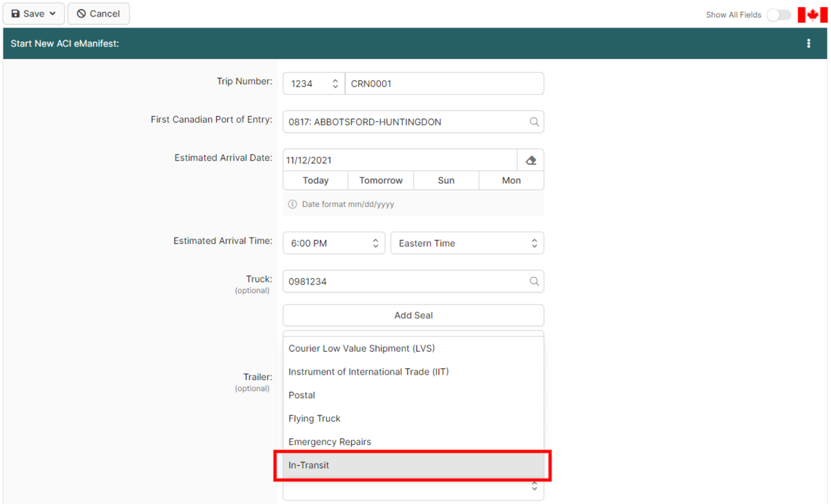Click the Truck field search magnifier icon

tap(534, 281)
